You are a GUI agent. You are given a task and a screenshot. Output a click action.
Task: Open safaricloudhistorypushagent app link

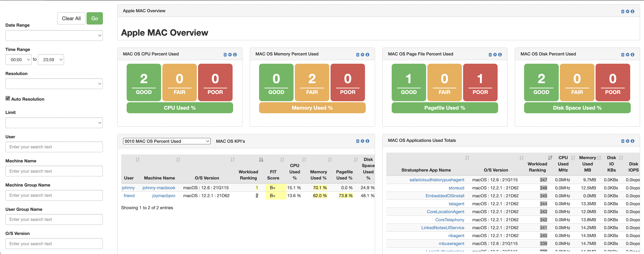(x=436, y=180)
